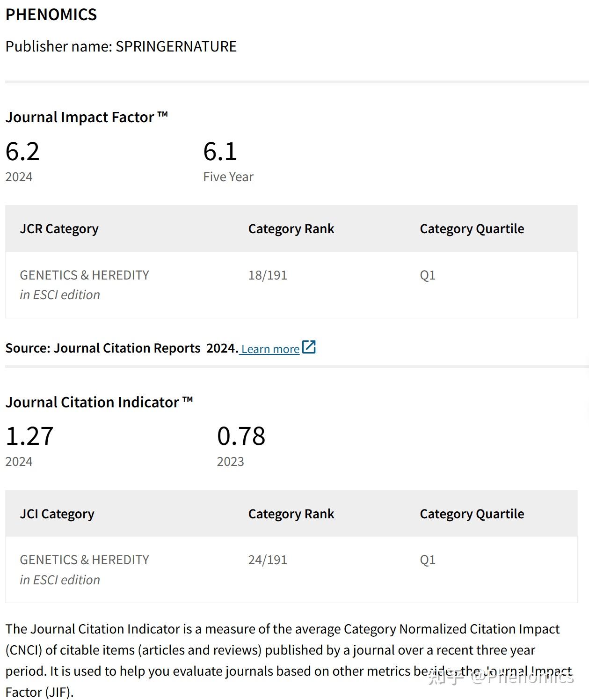Click the Source: Journal Citation Reports 2024 text
Viewport: 589px width, 700px height.
click(122, 348)
